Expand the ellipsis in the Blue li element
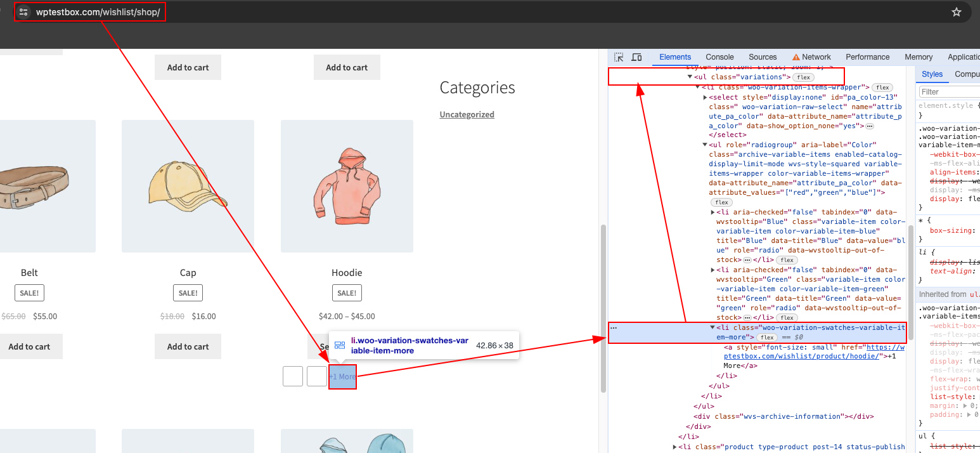Viewport: 980px width, 453px height. [747, 260]
